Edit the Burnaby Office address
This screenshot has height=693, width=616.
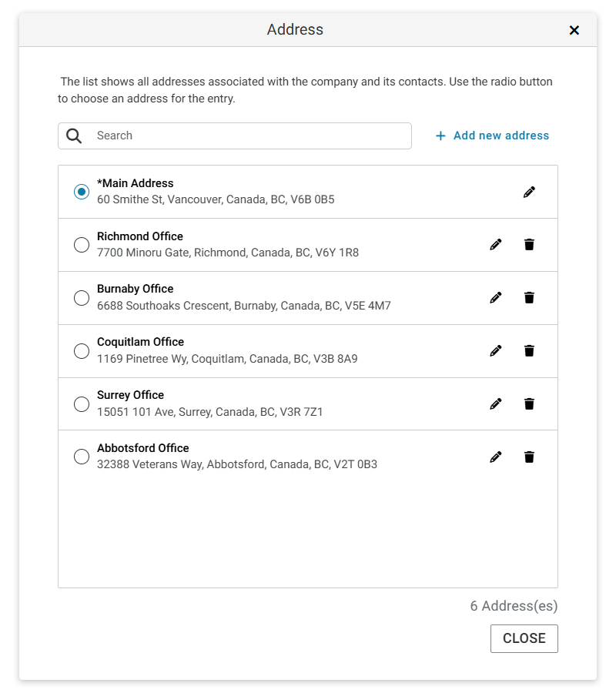point(496,297)
